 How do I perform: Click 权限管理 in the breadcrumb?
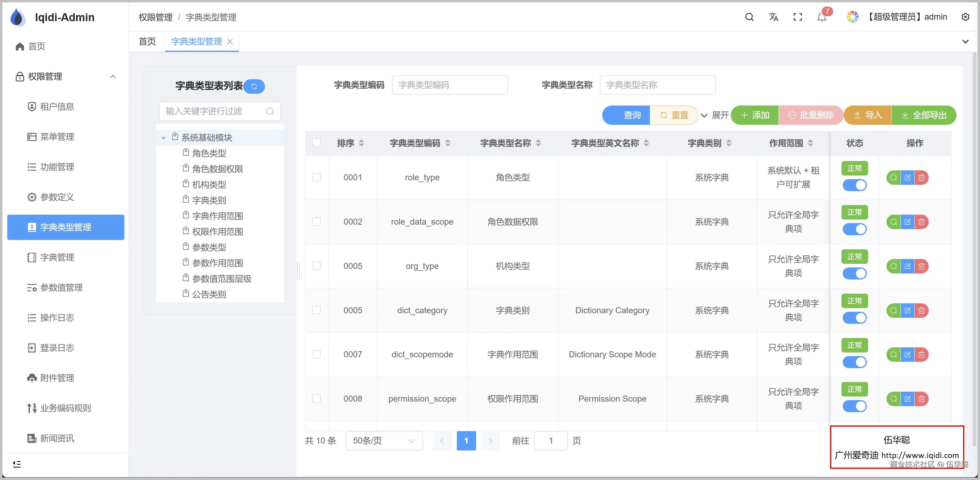point(155,17)
